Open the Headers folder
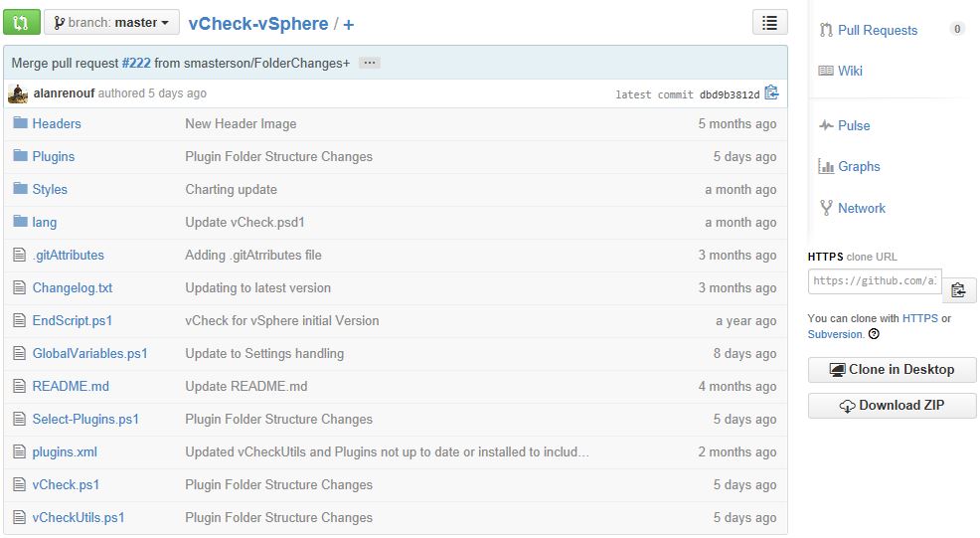980x538 pixels. (x=57, y=124)
